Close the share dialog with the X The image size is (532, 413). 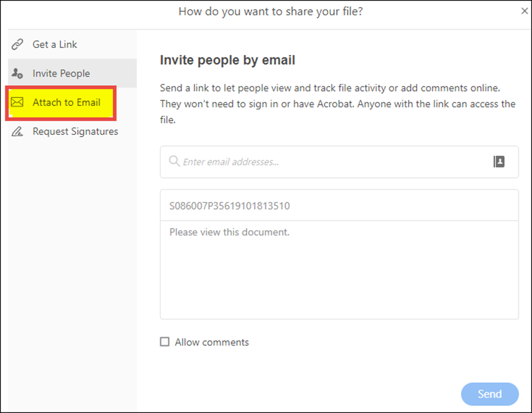click(x=524, y=11)
